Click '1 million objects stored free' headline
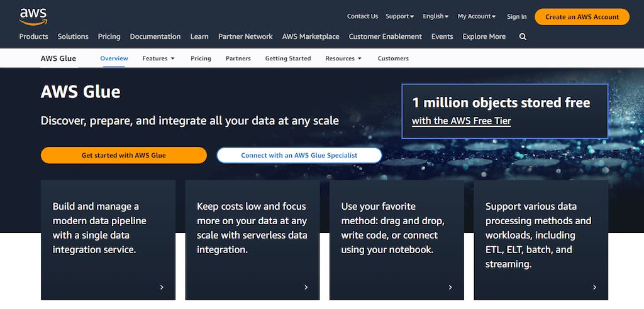This screenshot has width=644, height=309. (x=501, y=102)
